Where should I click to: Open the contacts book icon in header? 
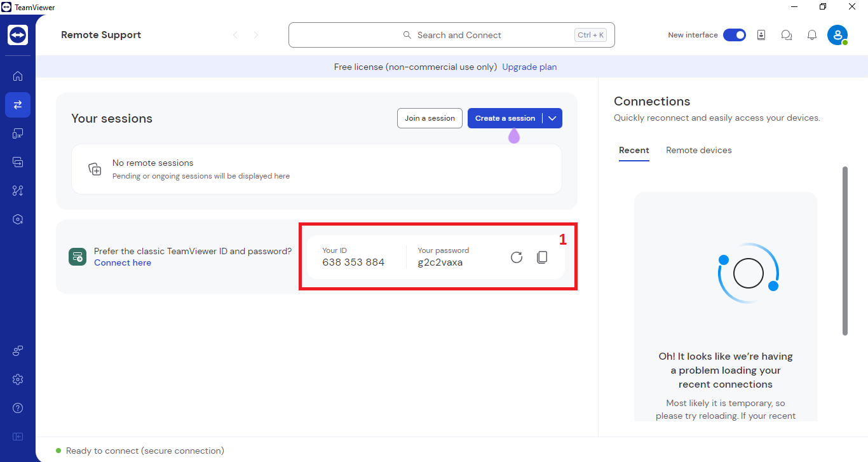pos(761,35)
